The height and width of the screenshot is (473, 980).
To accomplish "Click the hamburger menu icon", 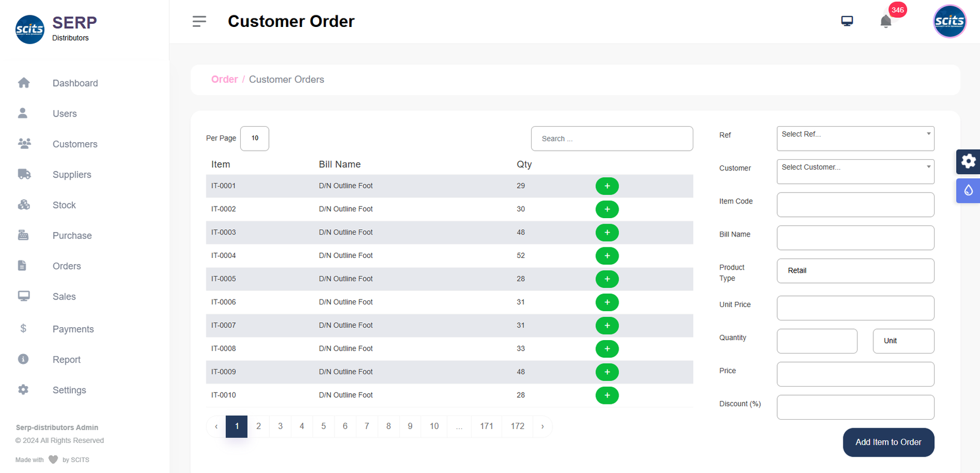I will [x=199, y=21].
